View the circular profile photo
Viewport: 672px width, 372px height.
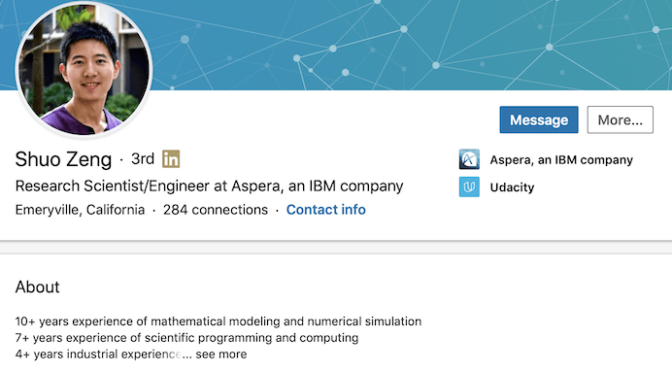[84, 69]
